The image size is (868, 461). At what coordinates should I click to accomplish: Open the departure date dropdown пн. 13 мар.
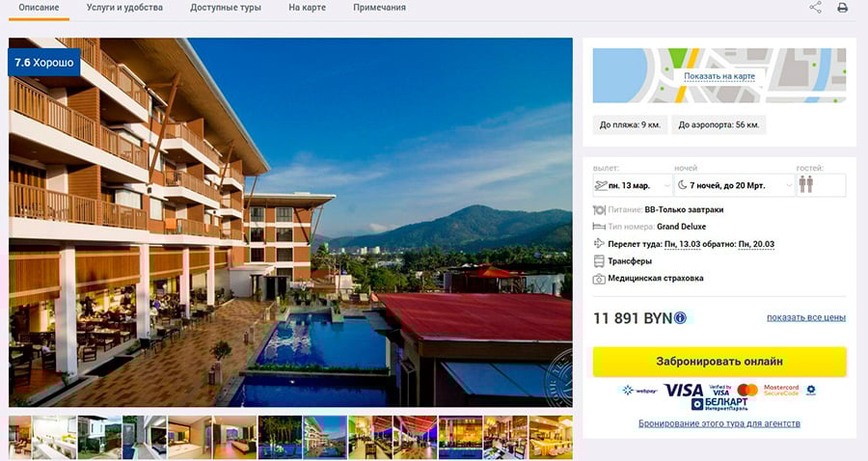click(632, 185)
